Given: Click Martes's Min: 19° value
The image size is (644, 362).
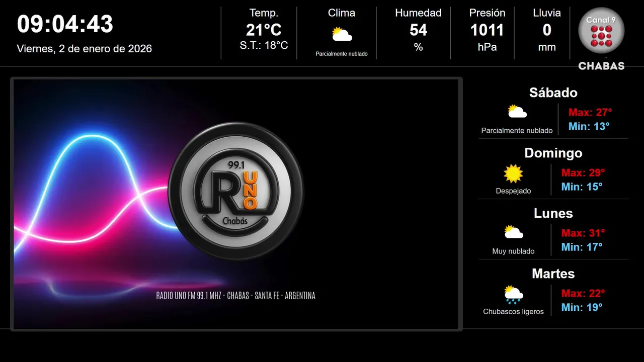Looking at the screenshot, I should tap(582, 307).
